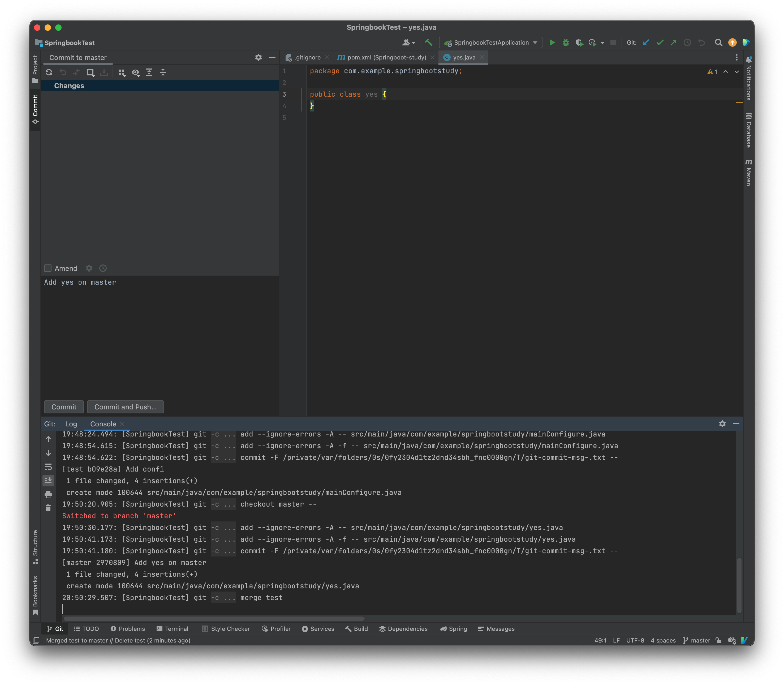Open the user account dropdown in toolbar
Viewport: 784px width, 685px height.
click(x=408, y=43)
